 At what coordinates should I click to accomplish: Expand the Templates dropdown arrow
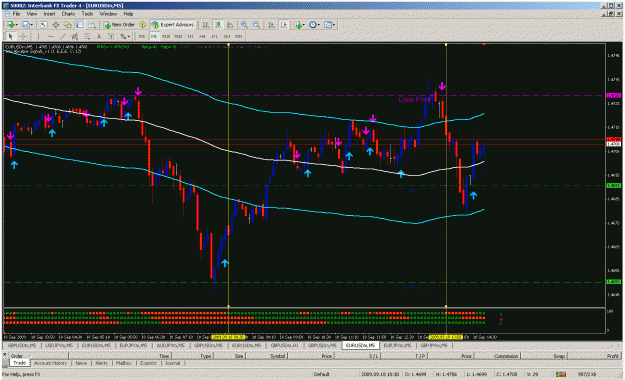click(334, 25)
